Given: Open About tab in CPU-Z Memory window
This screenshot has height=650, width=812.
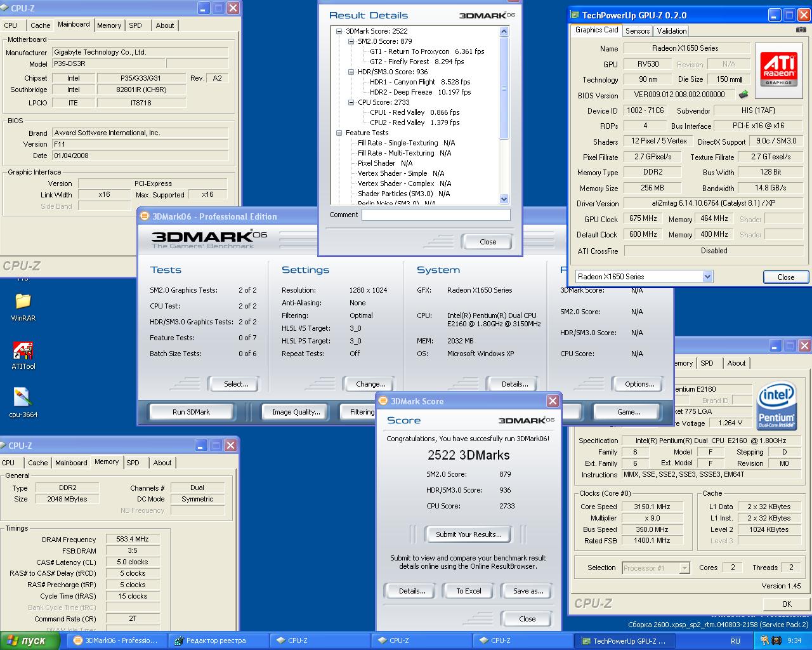Looking at the screenshot, I should coord(162,463).
